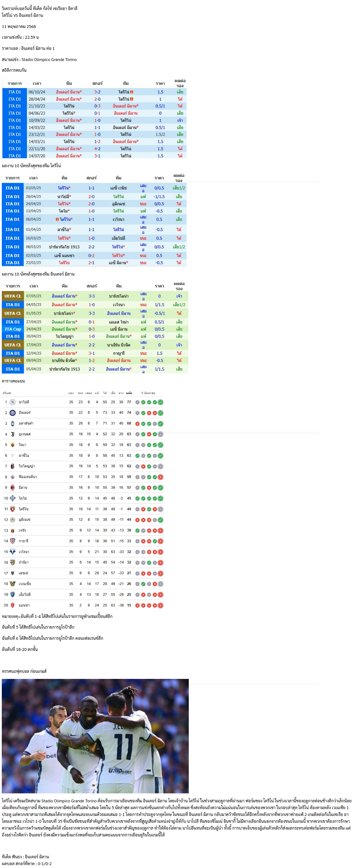Select the Torino bull crest in rank 11
Screen dimensions: 356x868
[x=13, y=509]
